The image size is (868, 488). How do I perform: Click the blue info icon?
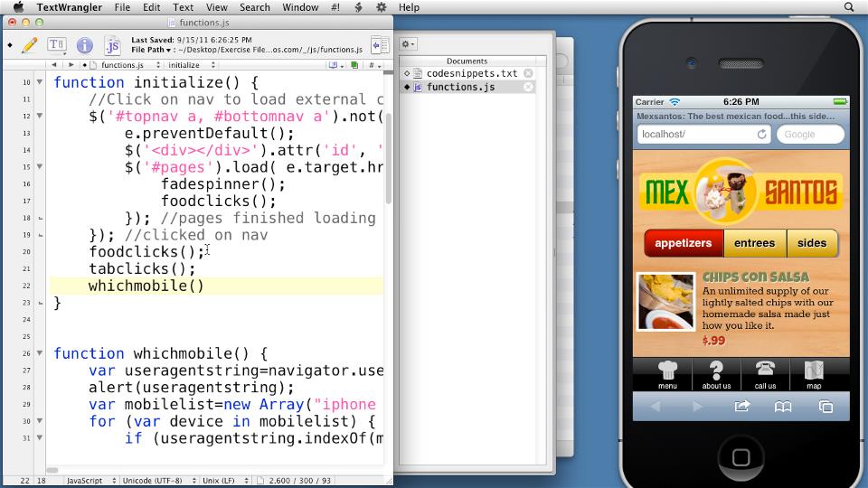tap(84, 45)
